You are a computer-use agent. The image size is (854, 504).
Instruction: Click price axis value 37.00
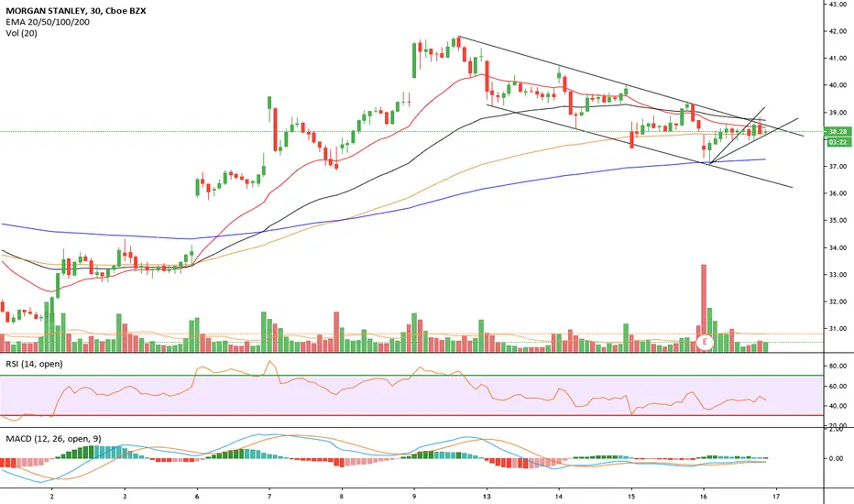tap(838, 166)
